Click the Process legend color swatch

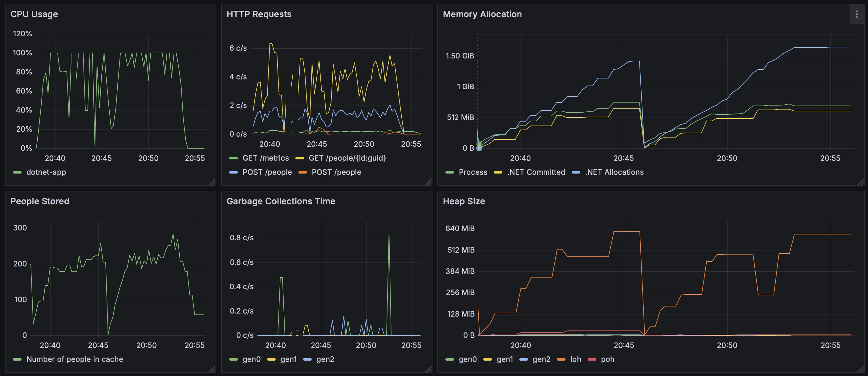[449, 172]
